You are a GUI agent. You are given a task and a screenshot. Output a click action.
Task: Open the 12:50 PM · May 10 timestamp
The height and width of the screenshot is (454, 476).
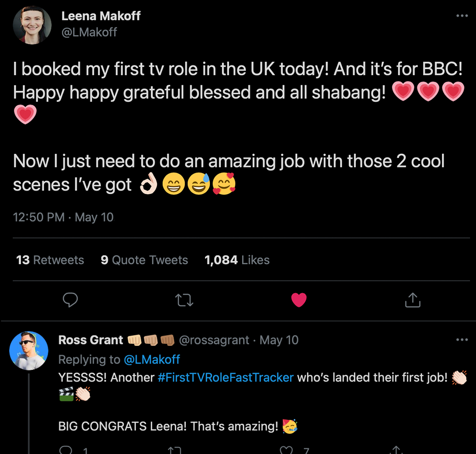pos(63,217)
